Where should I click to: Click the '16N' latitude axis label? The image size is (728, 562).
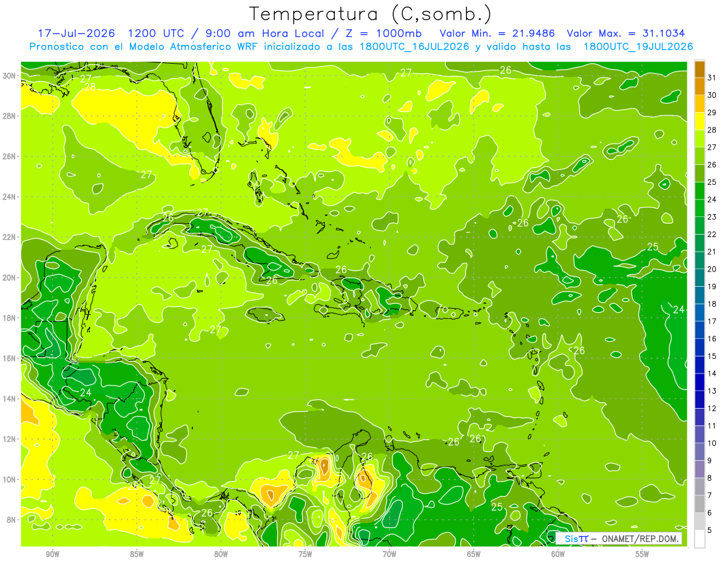(x=10, y=358)
